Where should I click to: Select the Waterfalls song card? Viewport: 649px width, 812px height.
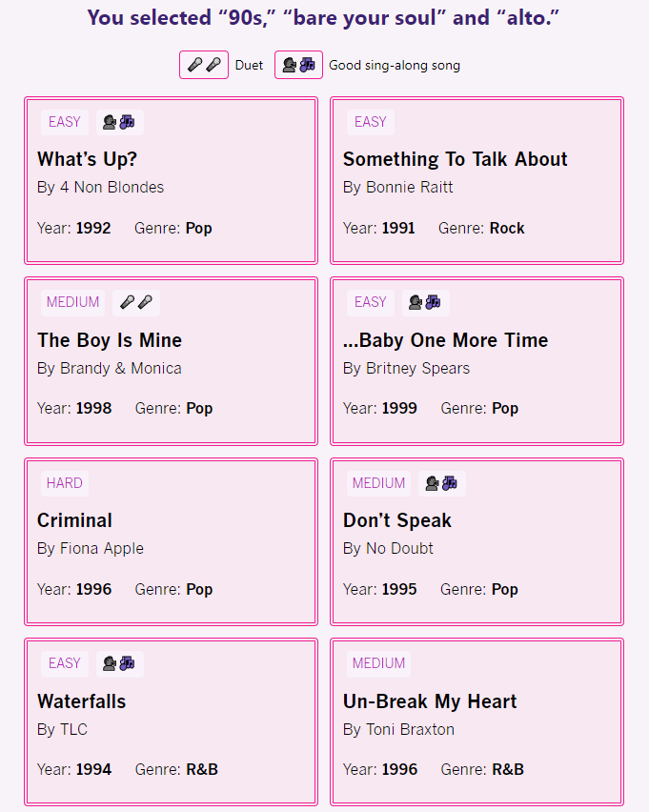[x=171, y=721]
